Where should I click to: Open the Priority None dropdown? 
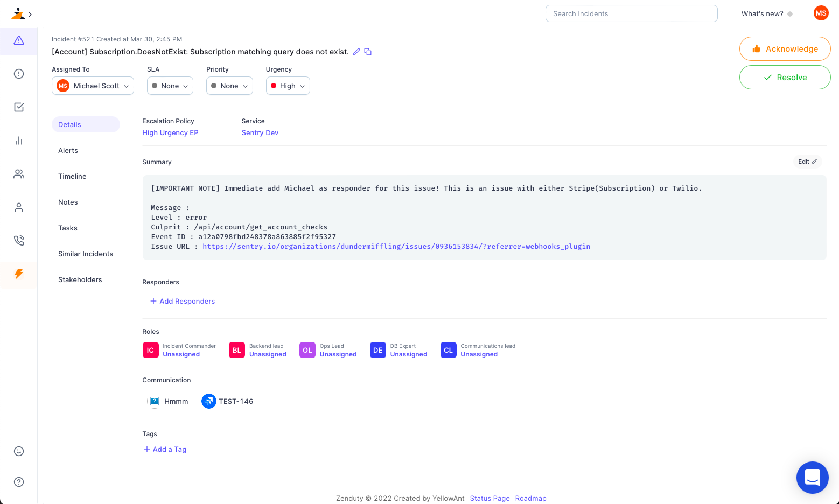coord(229,86)
